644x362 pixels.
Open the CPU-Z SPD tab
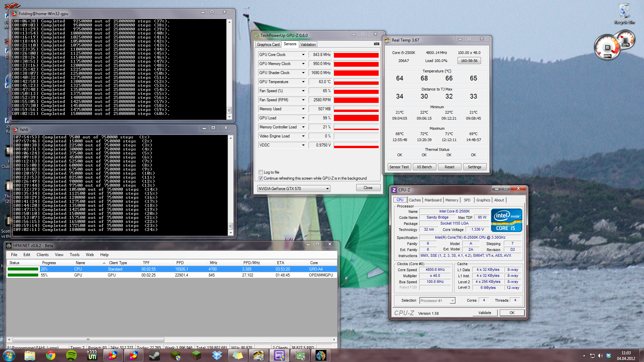[467, 200]
